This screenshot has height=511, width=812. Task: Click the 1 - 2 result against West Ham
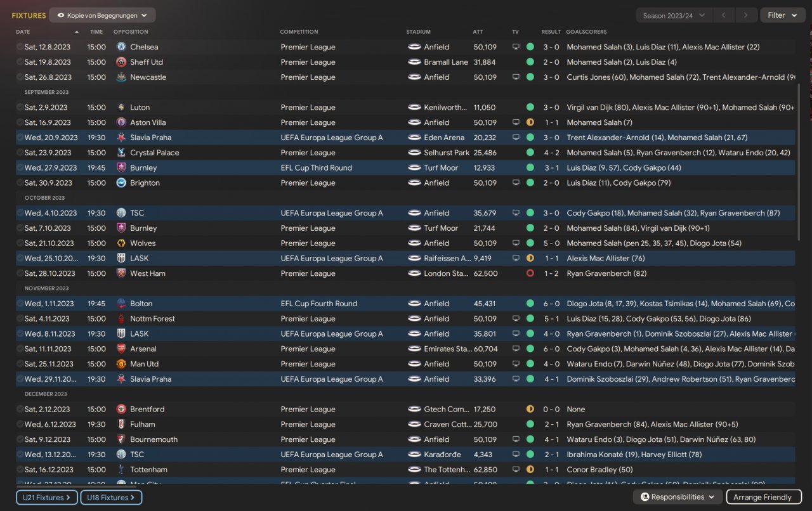(551, 273)
